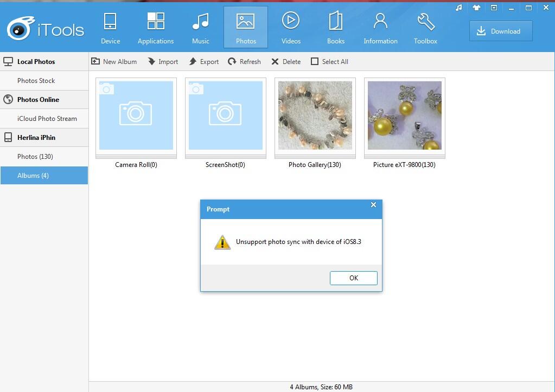Click Delete in the toolbar
The image size is (555, 392).
[x=286, y=62]
